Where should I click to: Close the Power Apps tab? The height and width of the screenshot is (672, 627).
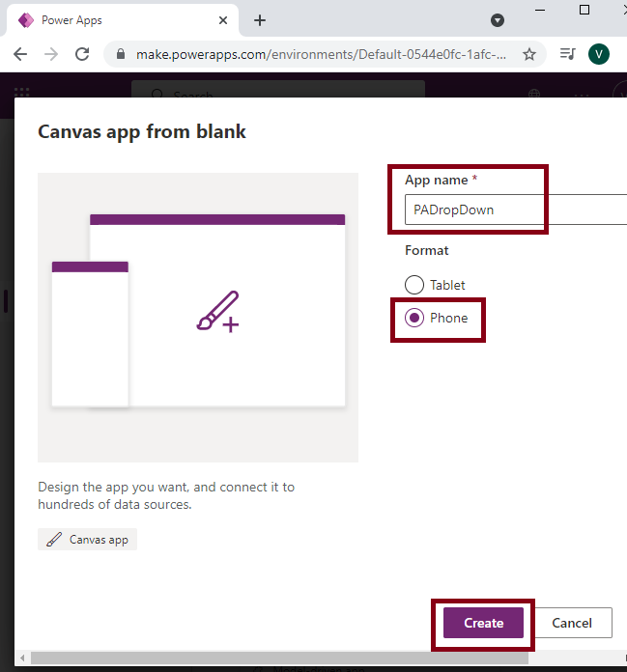[223, 20]
